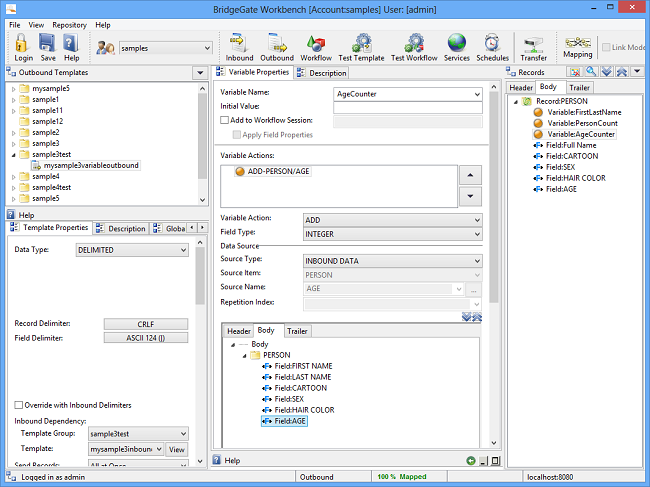This screenshot has height=487, width=650.
Task: Switch to the Records Trailer tab
Action: click(579, 87)
